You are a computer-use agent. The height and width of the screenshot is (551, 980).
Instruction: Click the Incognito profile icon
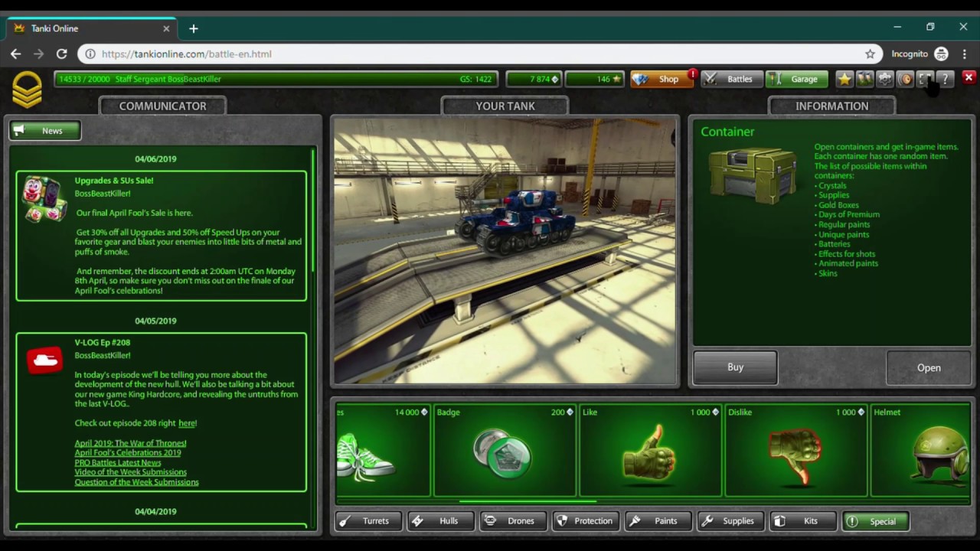coord(941,54)
